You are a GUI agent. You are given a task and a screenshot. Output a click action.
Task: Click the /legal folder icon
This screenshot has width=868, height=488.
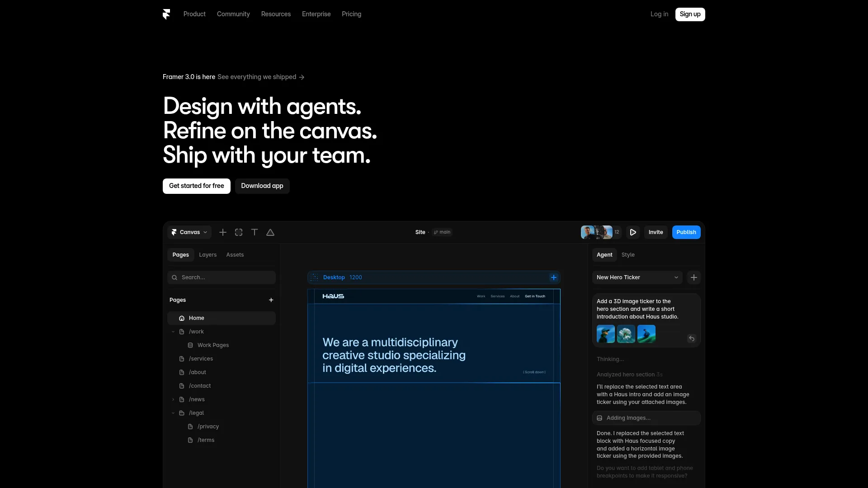pos(182,413)
